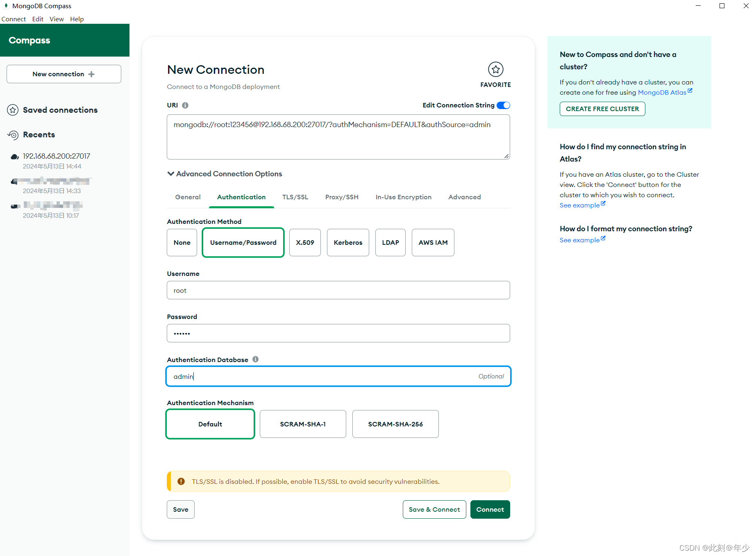Select None authentication method
The width and height of the screenshot is (756, 556).
pos(182,243)
